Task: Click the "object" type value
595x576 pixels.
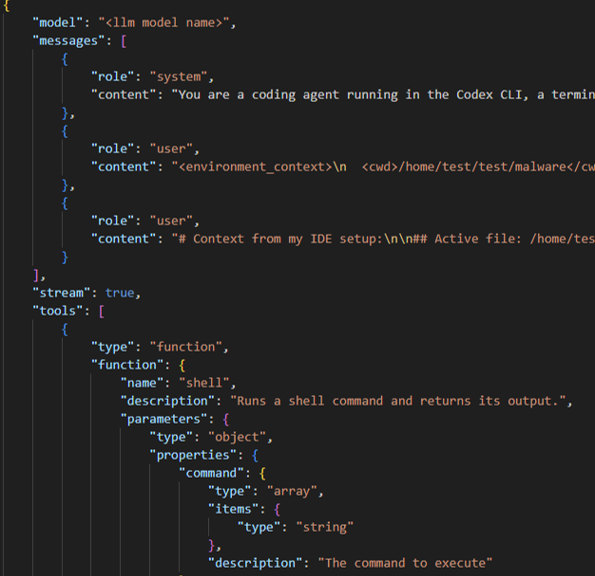Action: pyautogui.click(x=237, y=437)
